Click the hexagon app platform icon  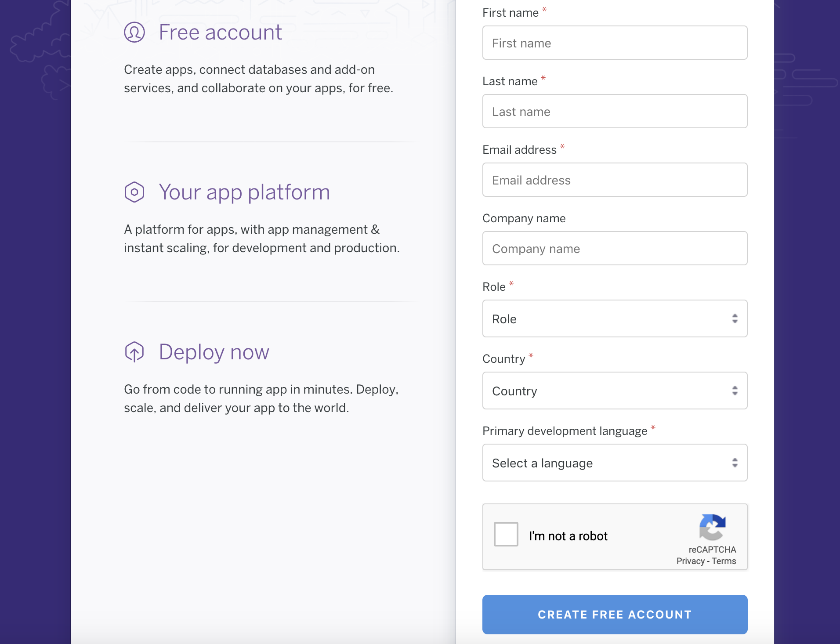pos(134,192)
